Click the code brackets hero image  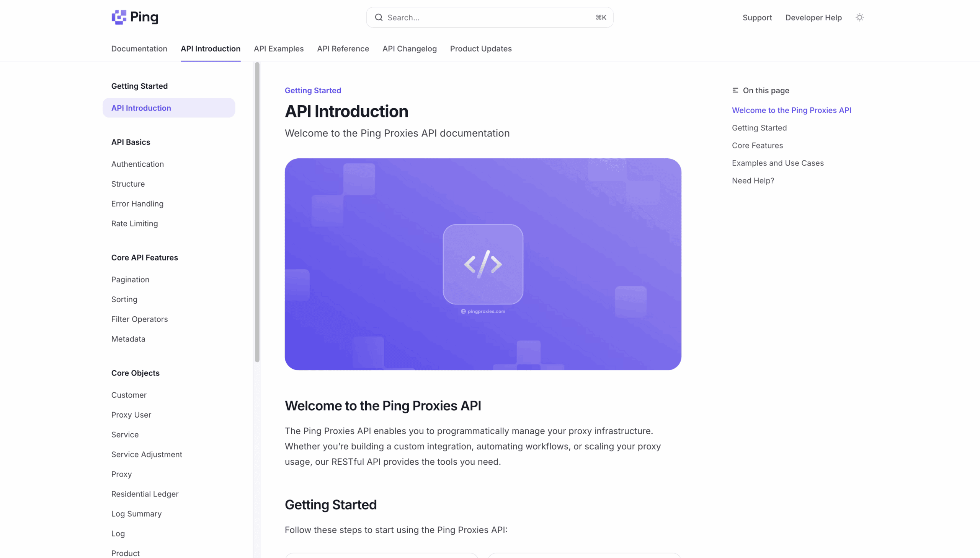coord(483,264)
